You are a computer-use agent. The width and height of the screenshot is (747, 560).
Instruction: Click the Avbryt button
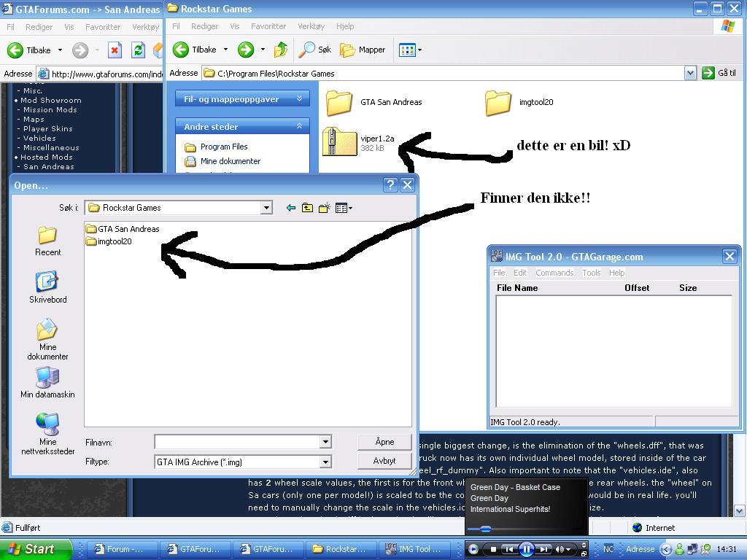click(x=384, y=461)
